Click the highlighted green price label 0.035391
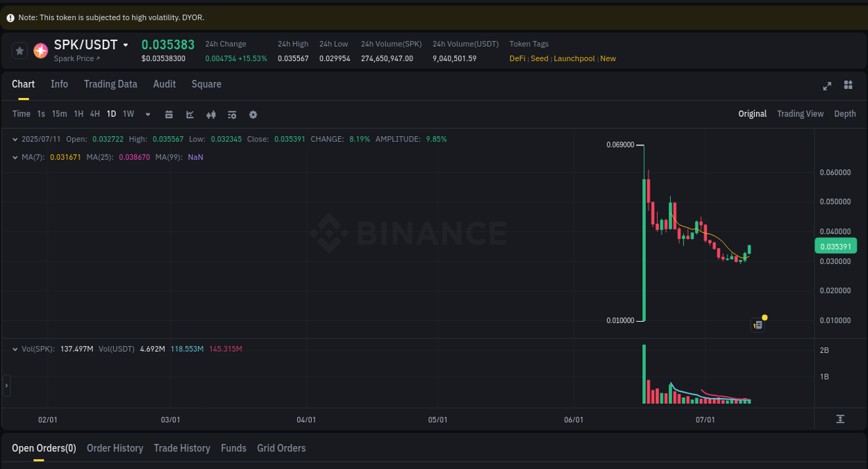Viewport: 868px width, 469px height. pos(835,245)
